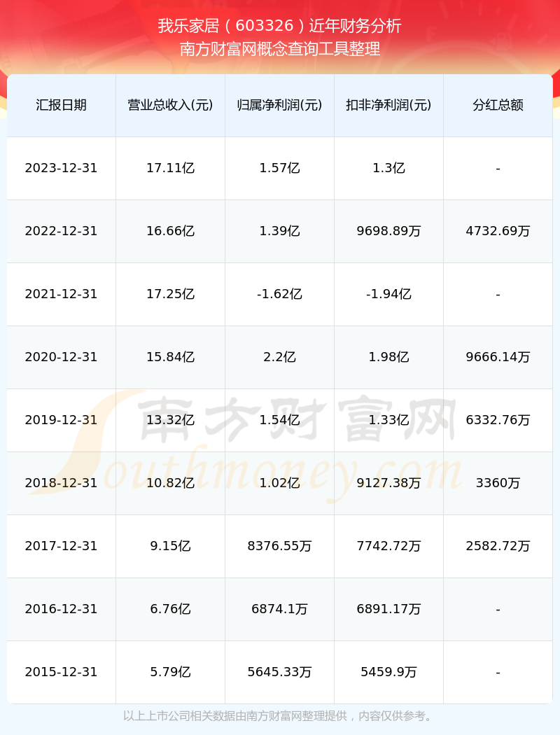Click the title 我乐家居（603326）近年财务分析

pyautogui.click(x=280, y=26)
